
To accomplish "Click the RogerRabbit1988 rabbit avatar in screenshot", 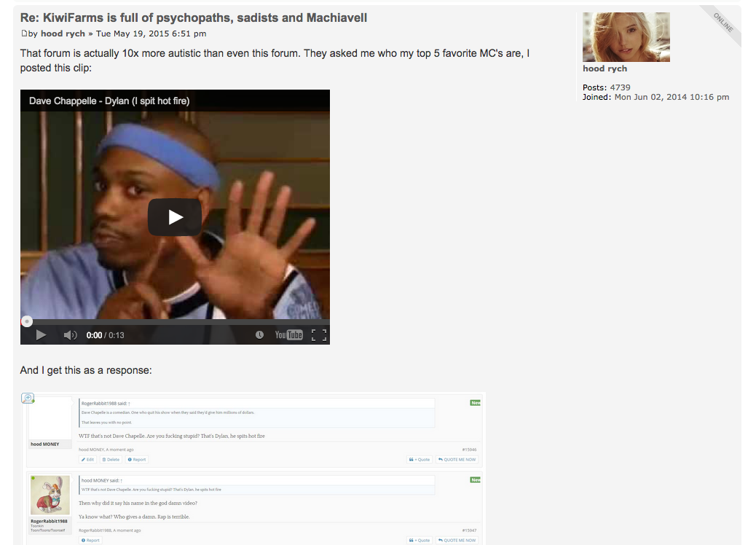I will pyautogui.click(x=50, y=495).
